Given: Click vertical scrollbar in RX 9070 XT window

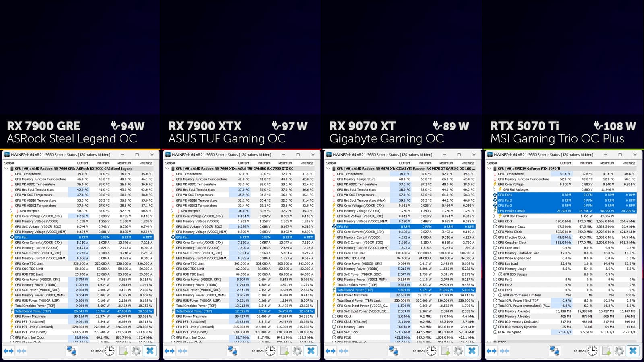Looking at the screenshot, I should point(479,310).
